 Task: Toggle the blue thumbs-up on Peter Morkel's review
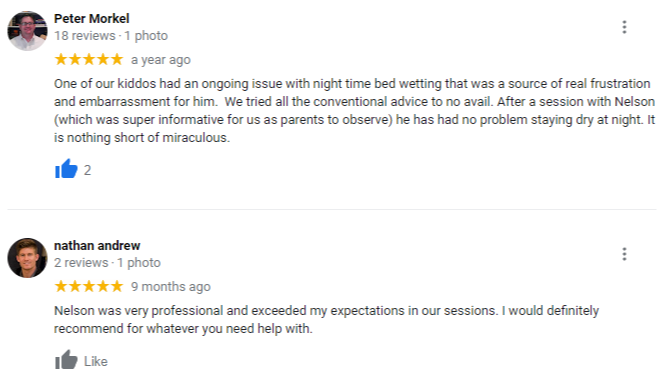66,168
